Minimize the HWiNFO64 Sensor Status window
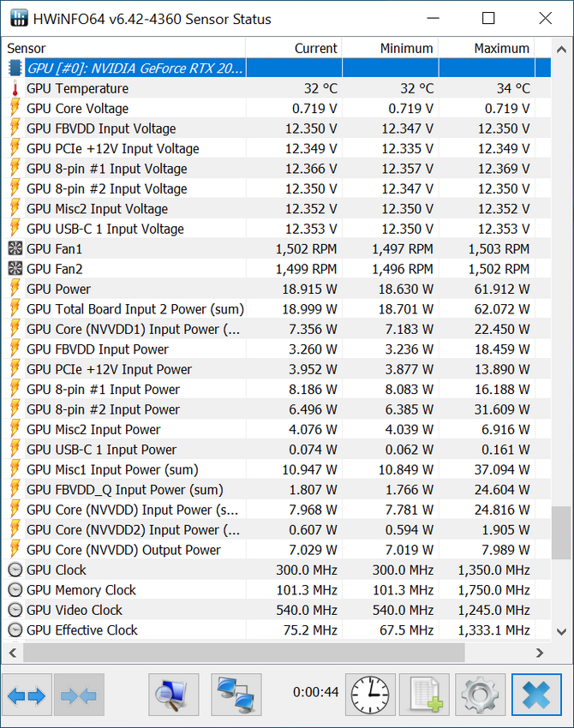 (x=433, y=18)
